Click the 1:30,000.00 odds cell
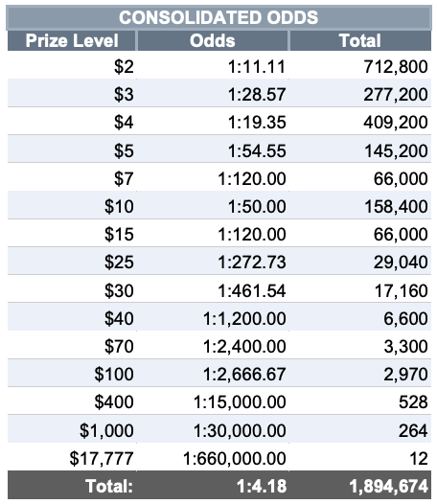This screenshot has width=437, height=504. (213, 429)
